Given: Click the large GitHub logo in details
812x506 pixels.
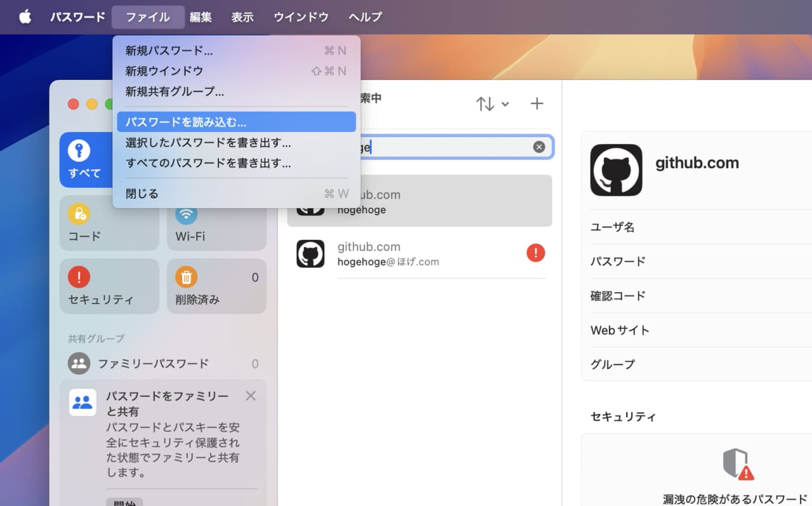Looking at the screenshot, I should [x=616, y=170].
